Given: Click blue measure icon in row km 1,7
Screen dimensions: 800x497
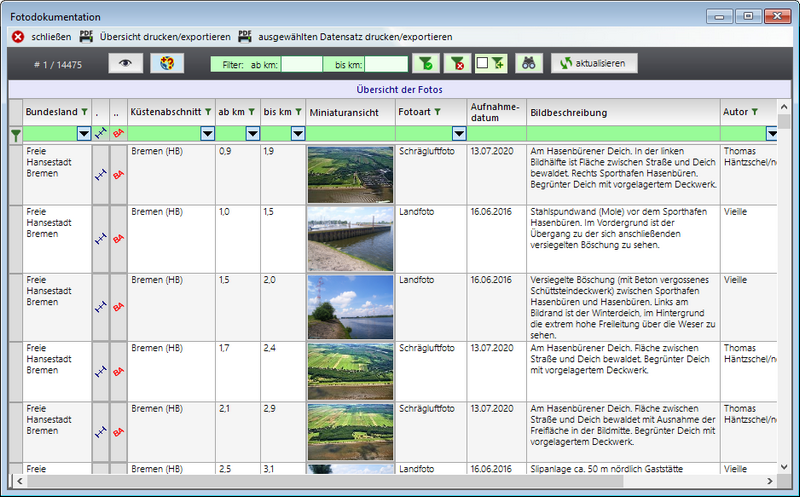Looking at the screenshot, I should click(101, 371).
